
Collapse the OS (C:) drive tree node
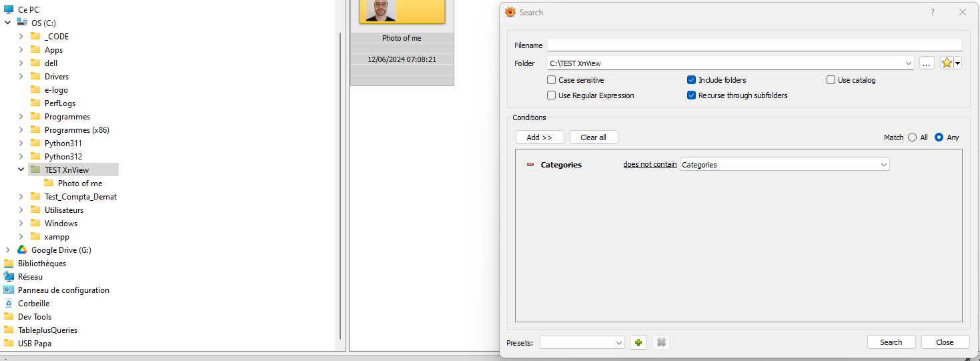click(x=8, y=23)
